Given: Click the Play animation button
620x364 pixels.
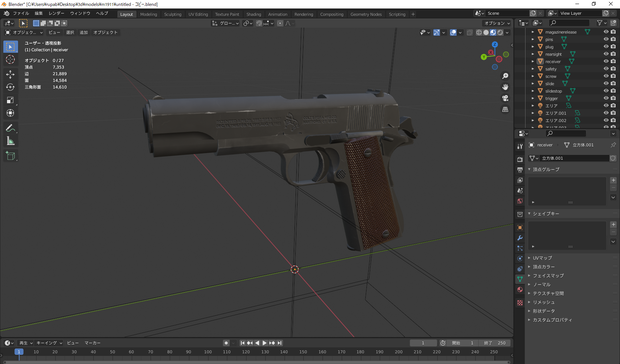Looking at the screenshot, I should pos(265,343).
